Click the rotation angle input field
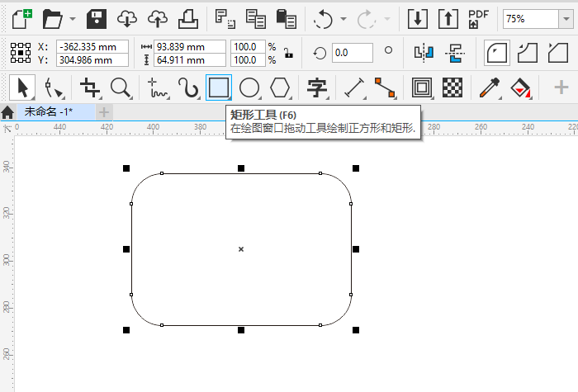The width and height of the screenshot is (578, 392). point(352,53)
